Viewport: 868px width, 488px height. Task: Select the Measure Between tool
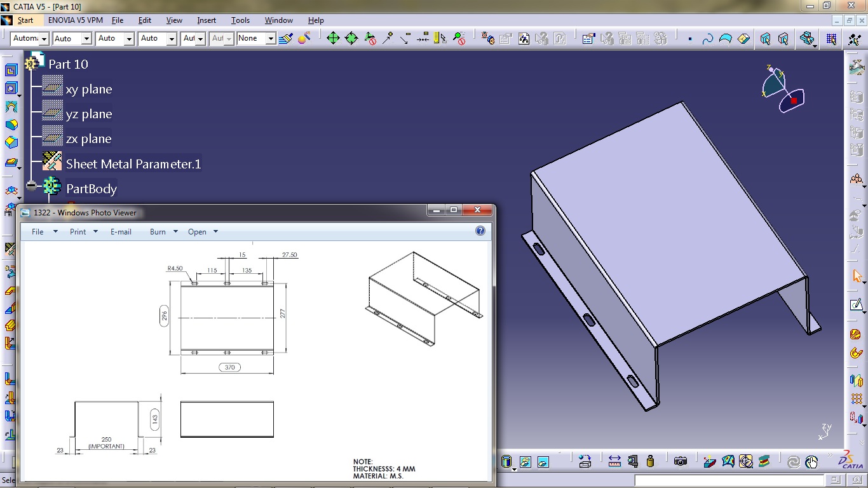tap(614, 462)
